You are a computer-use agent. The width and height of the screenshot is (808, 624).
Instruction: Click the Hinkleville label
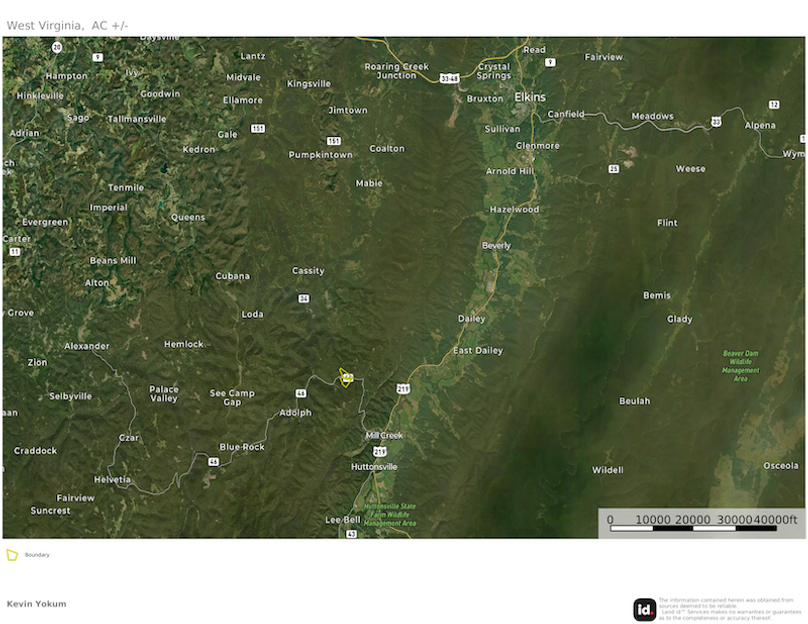pos(40,96)
